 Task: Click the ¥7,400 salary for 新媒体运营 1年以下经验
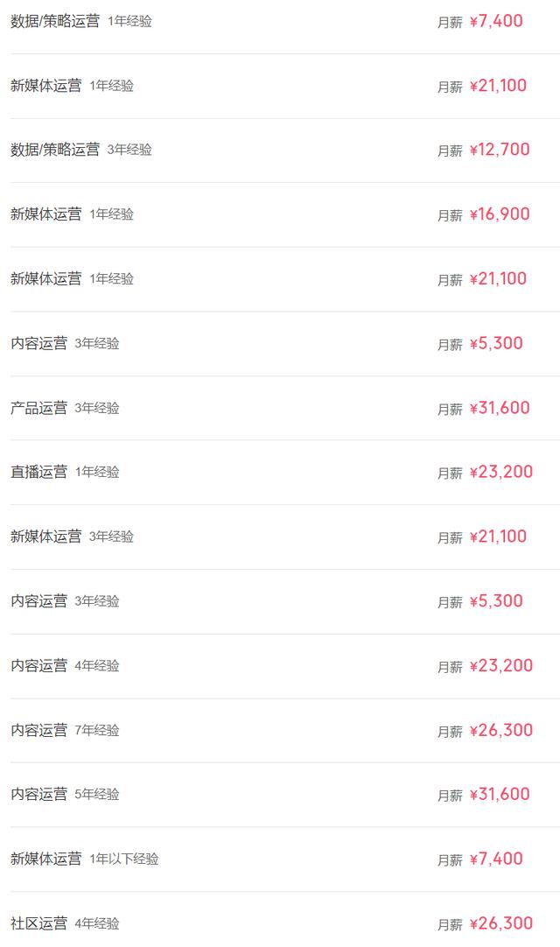(496, 859)
